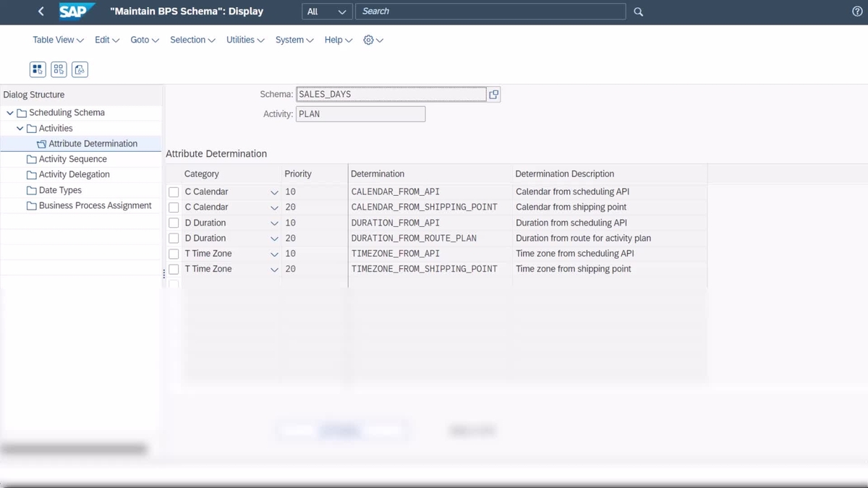Click the Attribute Determination page icon in the tree
Image resolution: width=868 pixels, height=488 pixels.
pyautogui.click(x=41, y=143)
